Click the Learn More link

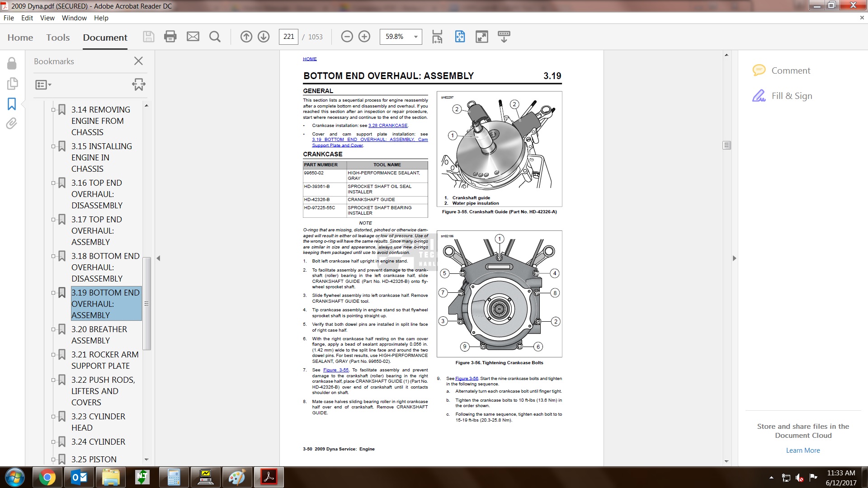tap(803, 450)
